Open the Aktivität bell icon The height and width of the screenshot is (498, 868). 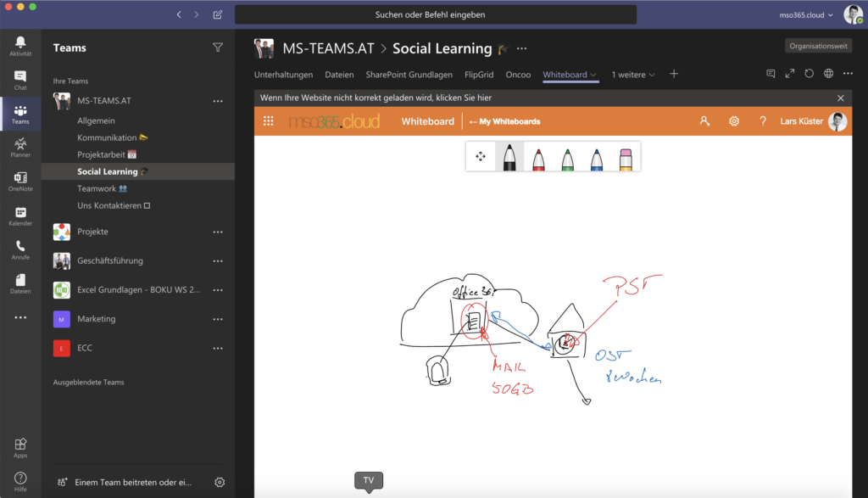(x=20, y=46)
